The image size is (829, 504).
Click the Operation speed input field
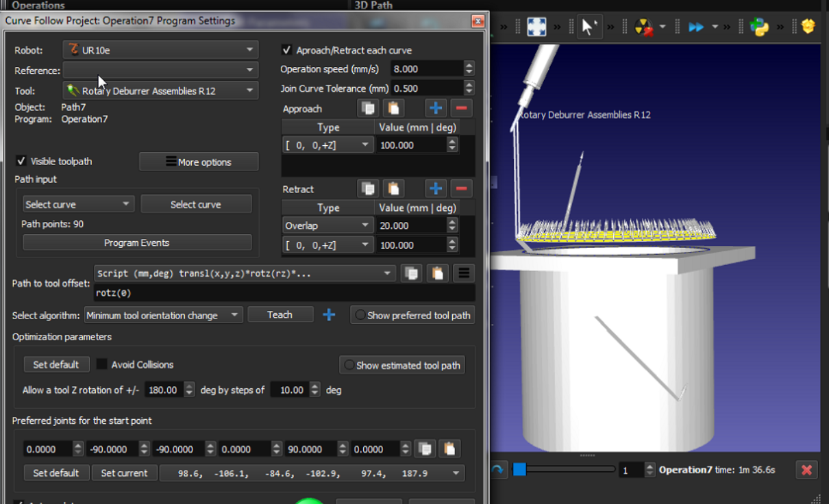426,68
